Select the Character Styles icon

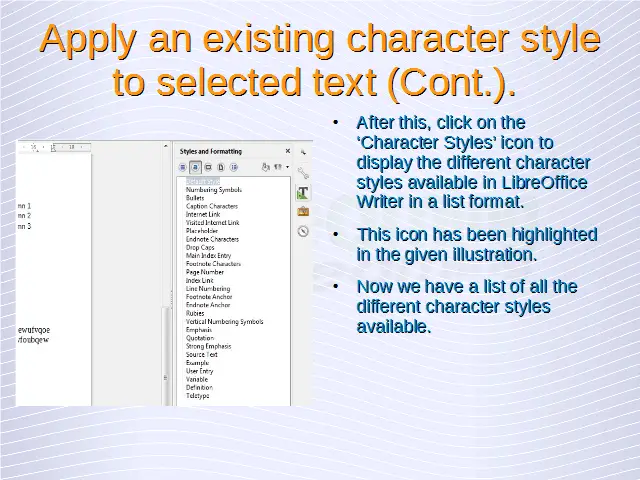196,167
